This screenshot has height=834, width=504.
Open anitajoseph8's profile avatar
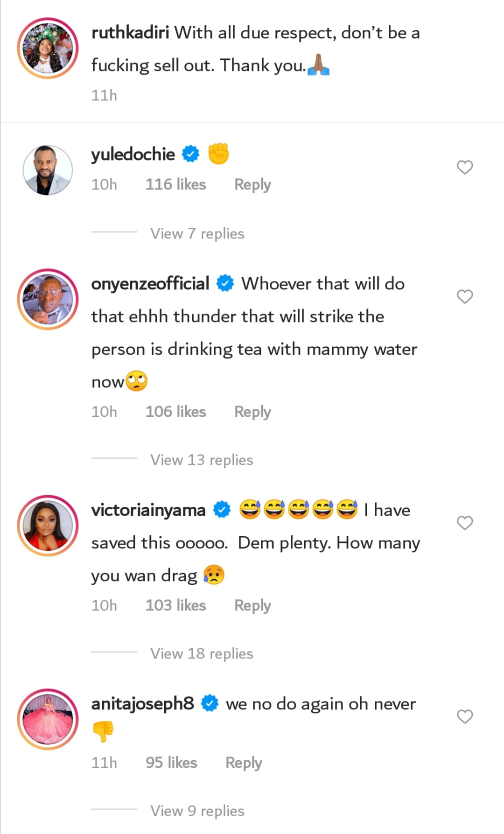point(48,719)
